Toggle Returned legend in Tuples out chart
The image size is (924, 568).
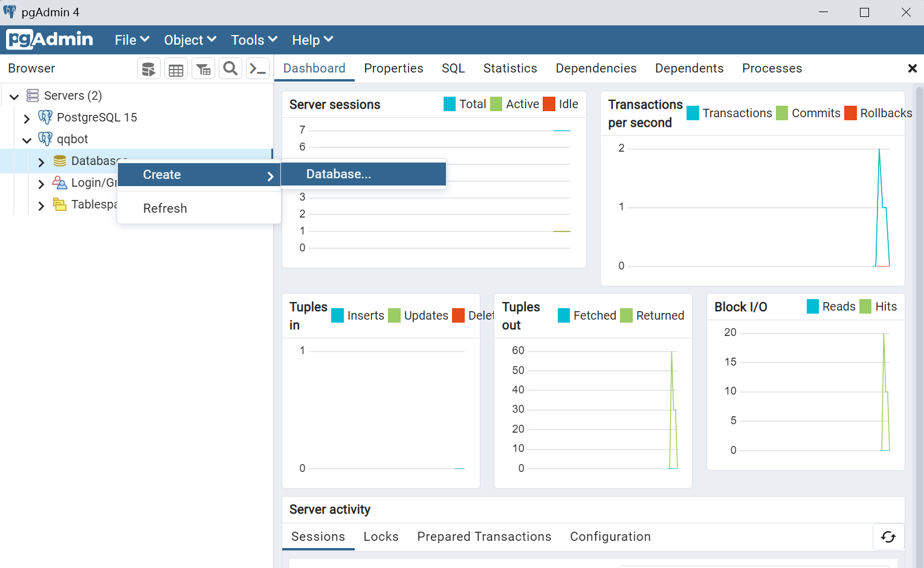coord(652,315)
